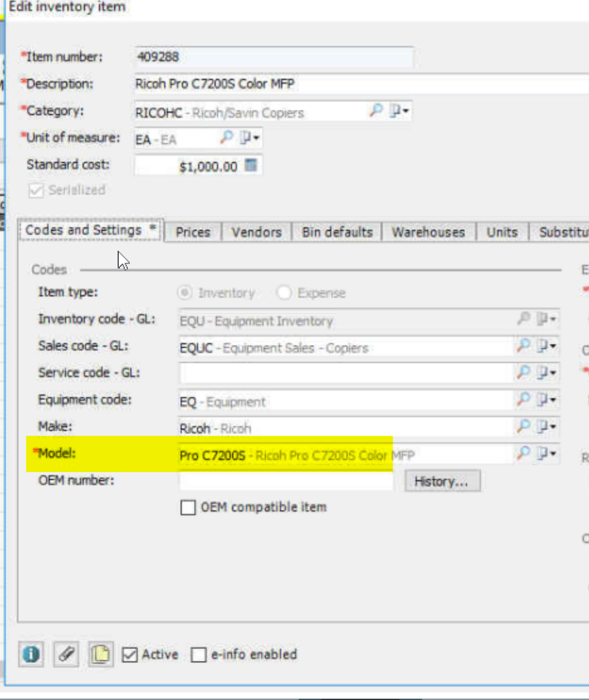The height and width of the screenshot is (700, 589).
Task: Expand Make quick-links dropdown
Action: pyautogui.click(x=546, y=426)
